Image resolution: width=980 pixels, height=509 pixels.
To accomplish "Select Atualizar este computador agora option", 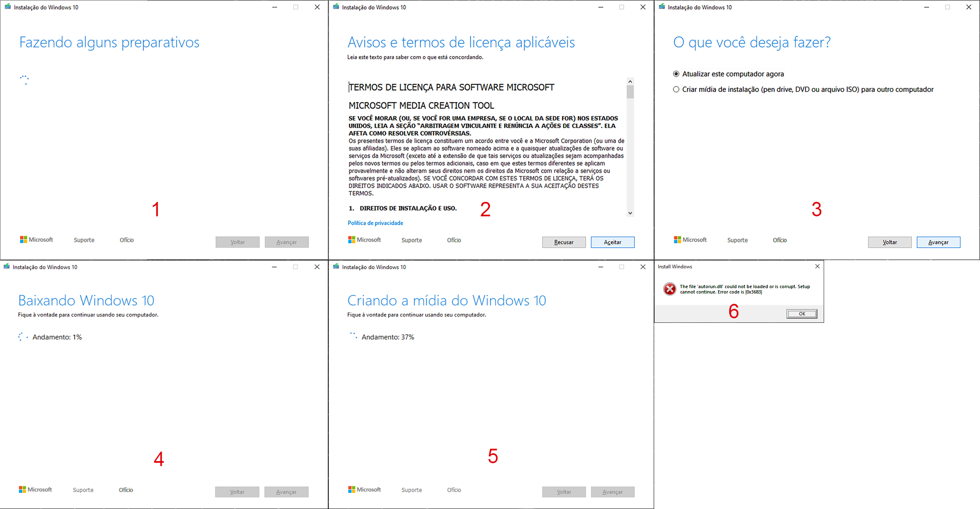I will (x=728, y=74).
